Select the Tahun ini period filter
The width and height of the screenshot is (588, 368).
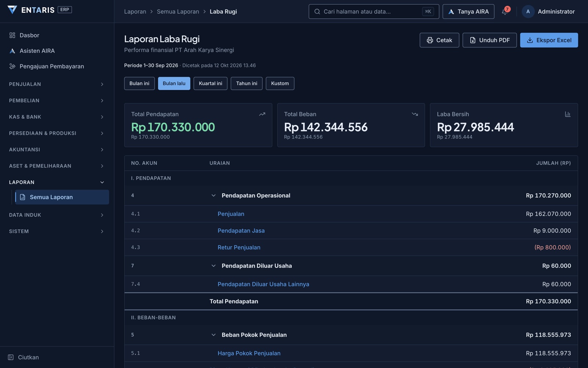coord(247,84)
